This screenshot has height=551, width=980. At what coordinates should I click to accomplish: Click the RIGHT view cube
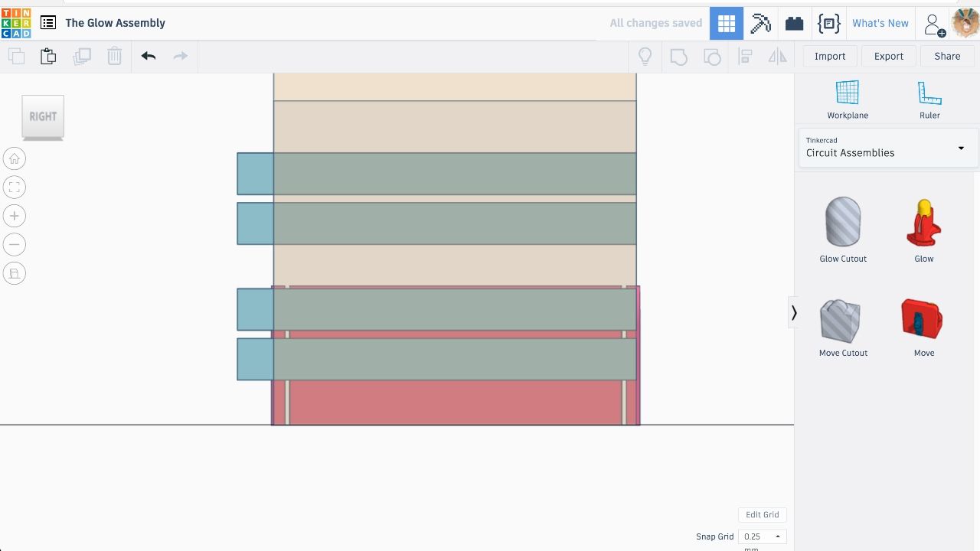(x=43, y=116)
